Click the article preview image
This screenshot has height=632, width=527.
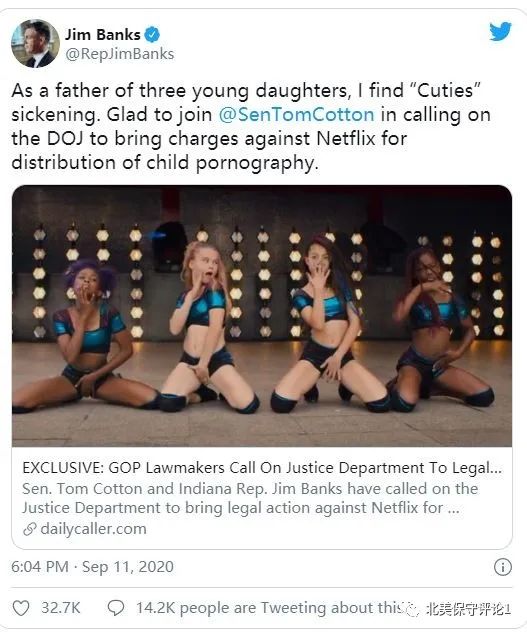262,316
